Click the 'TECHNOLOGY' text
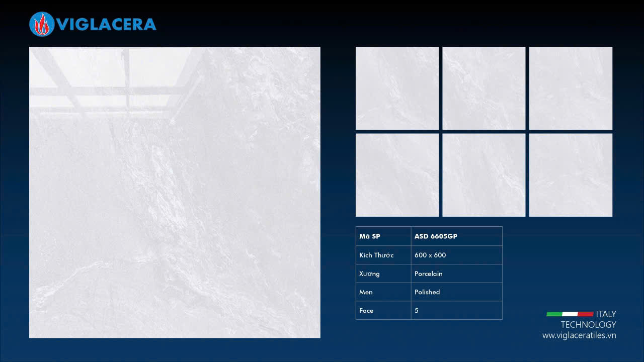Viewport: 644px width, 362px height. click(x=588, y=325)
